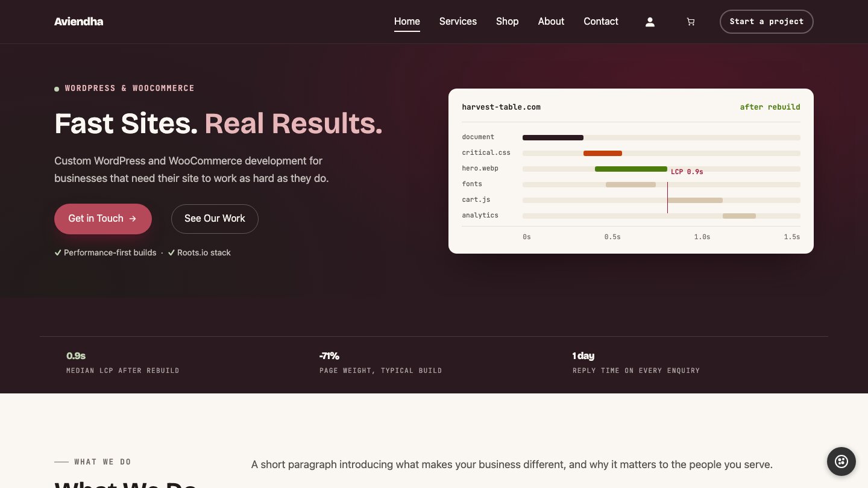Image resolution: width=868 pixels, height=488 pixels.
Task: Click the 'LCP 0.9s' marker label
Action: [x=687, y=172]
